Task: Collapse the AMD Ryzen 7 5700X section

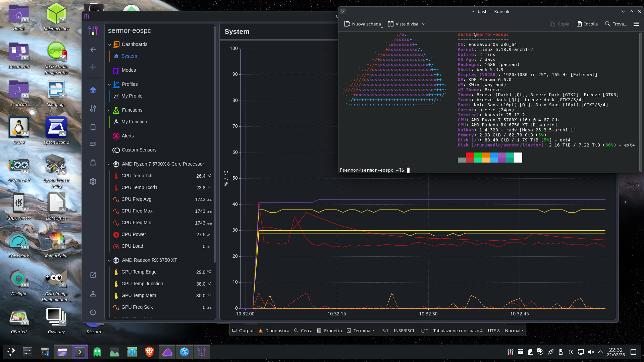Action: 109,164
